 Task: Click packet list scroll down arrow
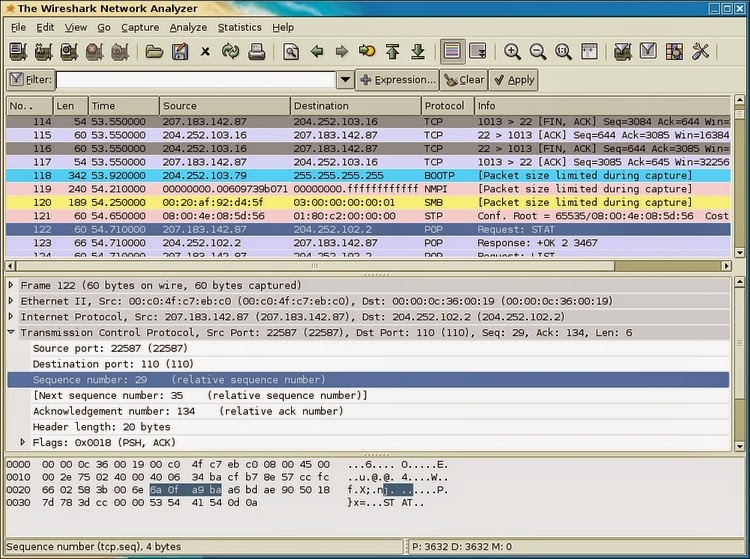click(x=739, y=252)
